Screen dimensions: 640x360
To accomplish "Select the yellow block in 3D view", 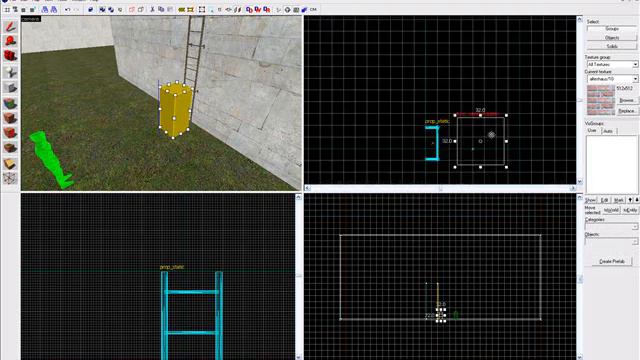I will tap(176, 110).
